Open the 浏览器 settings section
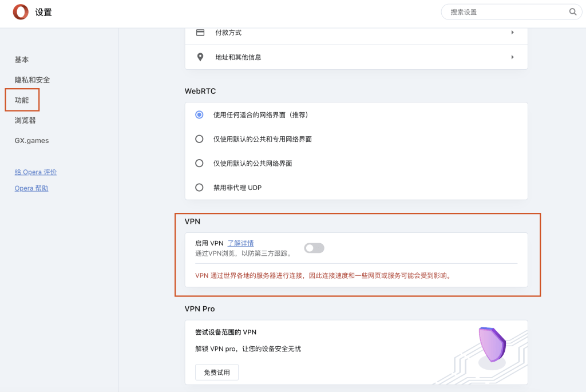Viewport: 586px width, 392px height. tap(25, 120)
